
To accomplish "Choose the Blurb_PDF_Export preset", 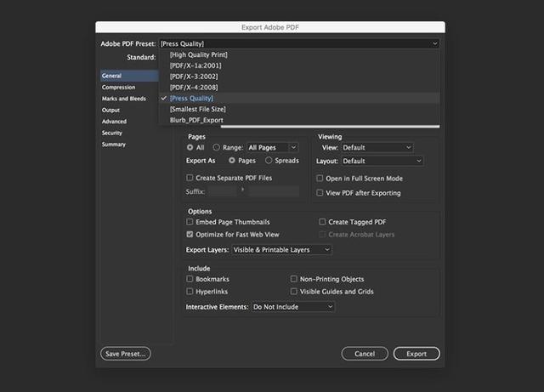I will point(299,120).
